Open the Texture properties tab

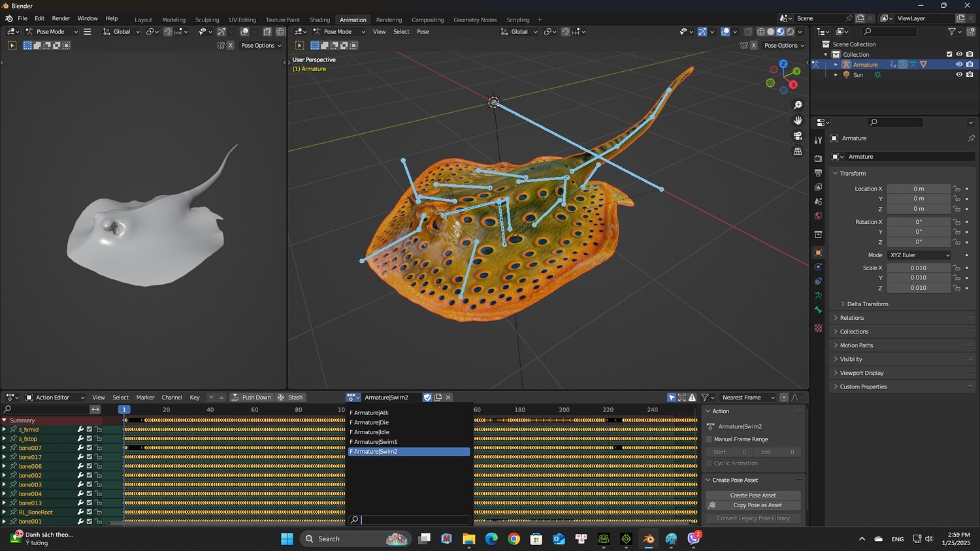click(x=818, y=328)
